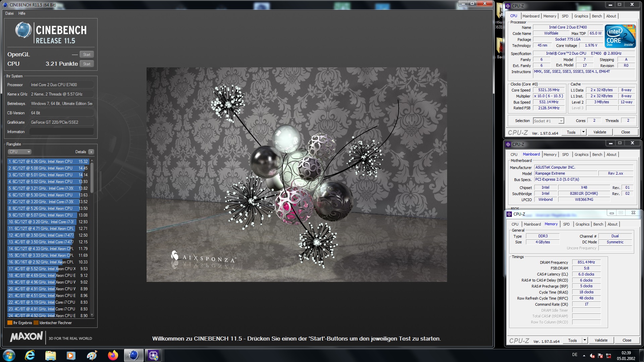Click the Identischer Rechner legend swatch
The height and width of the screenshot is (362, 644).
pos(36,323)
